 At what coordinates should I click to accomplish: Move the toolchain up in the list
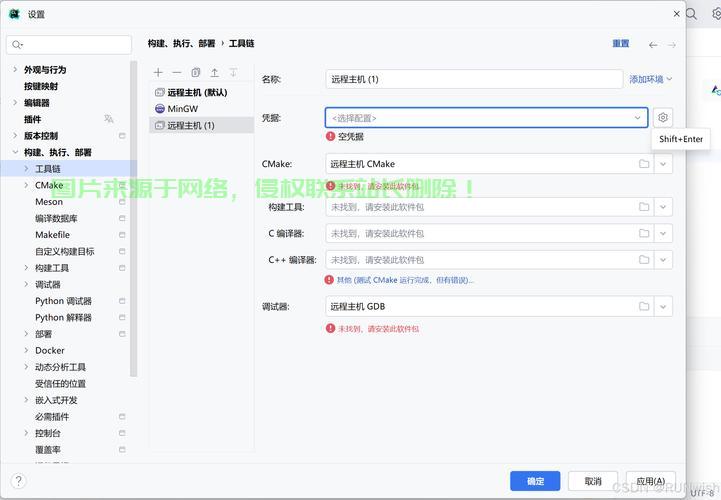(x=214, y=73)
